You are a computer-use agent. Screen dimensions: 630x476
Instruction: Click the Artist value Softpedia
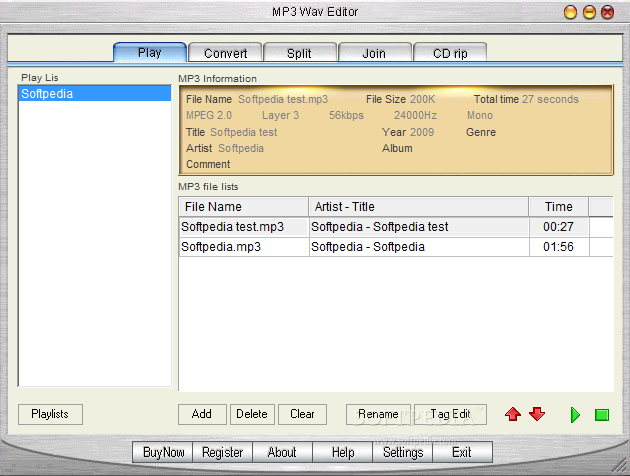coord(241,148)
